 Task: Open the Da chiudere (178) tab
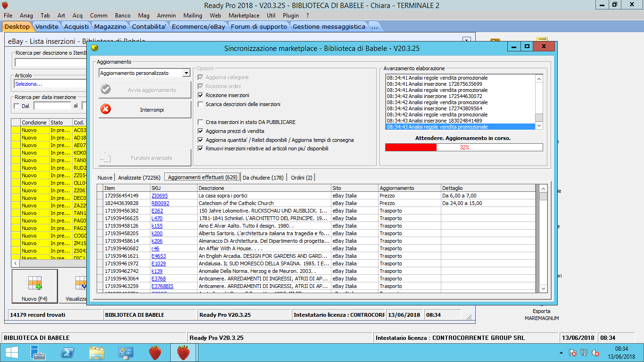click(x=263, y=178)
